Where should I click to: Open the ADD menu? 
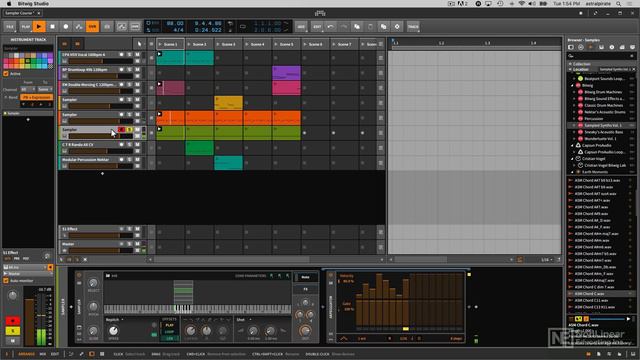pos(301,27)
